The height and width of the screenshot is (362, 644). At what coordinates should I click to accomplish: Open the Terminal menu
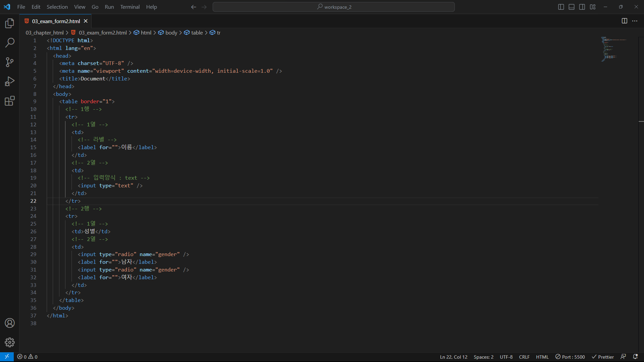[x=130, y=7]
